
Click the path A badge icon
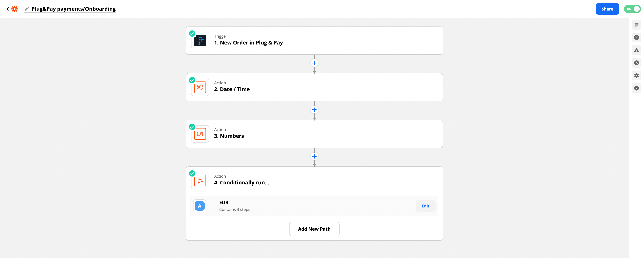(x=200, y=206)
